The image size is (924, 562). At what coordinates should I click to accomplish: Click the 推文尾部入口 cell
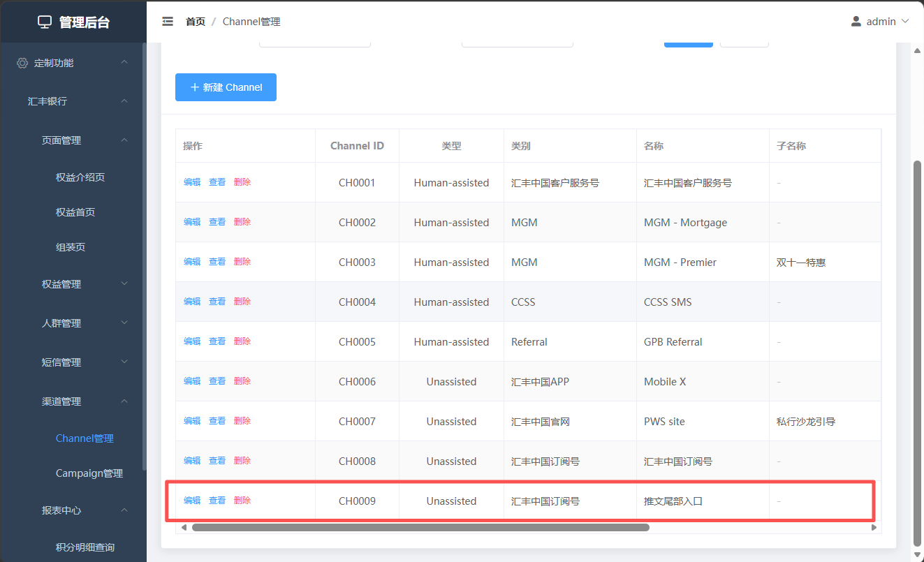click(x=703, y=501)
